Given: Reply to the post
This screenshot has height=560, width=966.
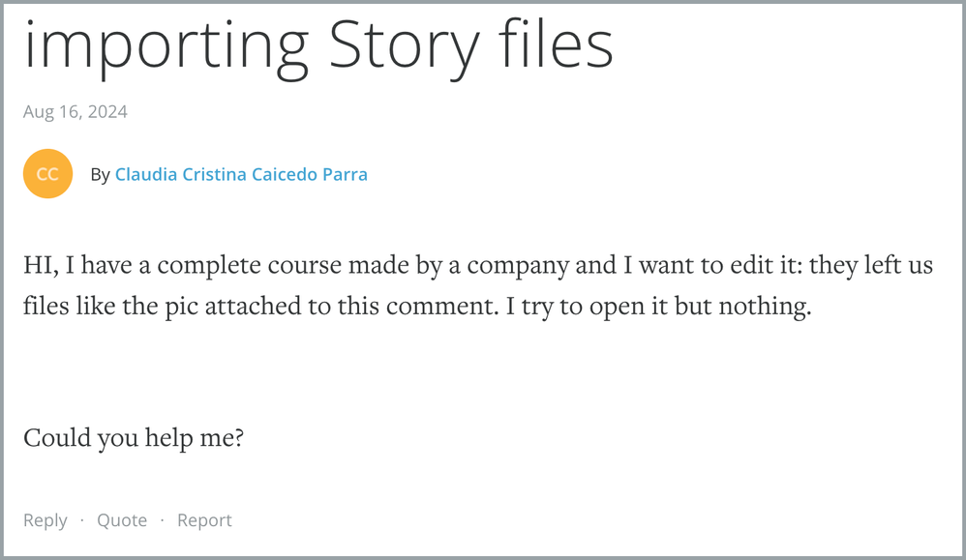Looking at the screenshot, I should click(x=45, y=520).
